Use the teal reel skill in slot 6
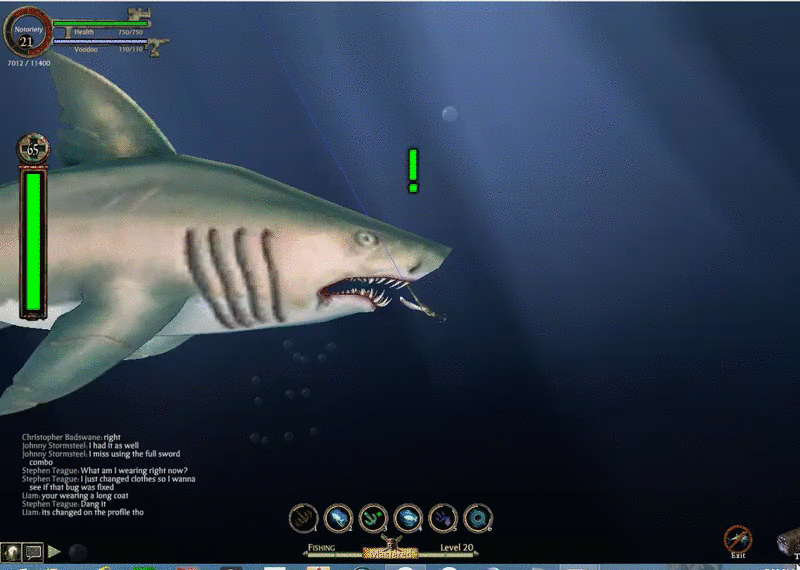The width and height of the screenshot is (800, 570). 478,518
